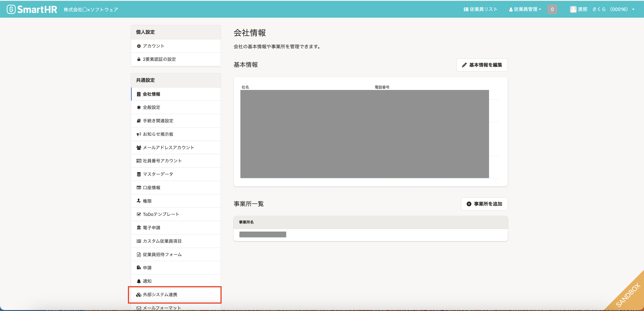
Task: Click the user-key icon beside 権限
Action: 139,201
